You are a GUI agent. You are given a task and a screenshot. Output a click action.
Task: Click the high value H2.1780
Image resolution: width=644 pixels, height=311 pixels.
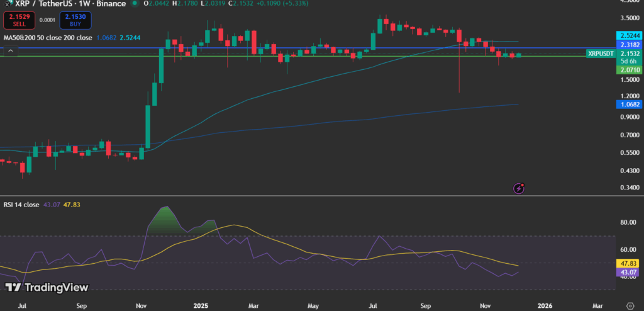tap(184, 4)
